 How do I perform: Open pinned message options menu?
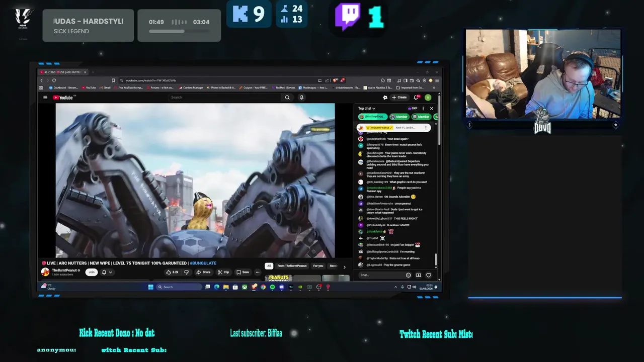click(426, 128)
